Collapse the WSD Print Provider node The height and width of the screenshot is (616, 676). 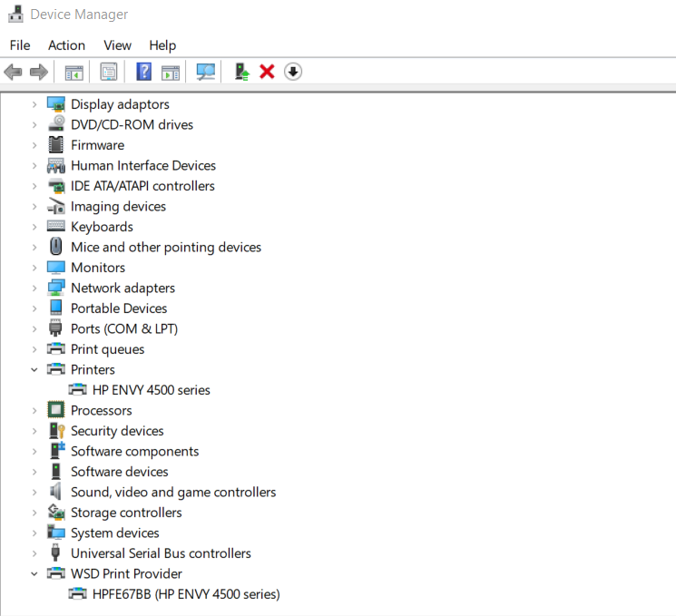(x=34, y=573)
